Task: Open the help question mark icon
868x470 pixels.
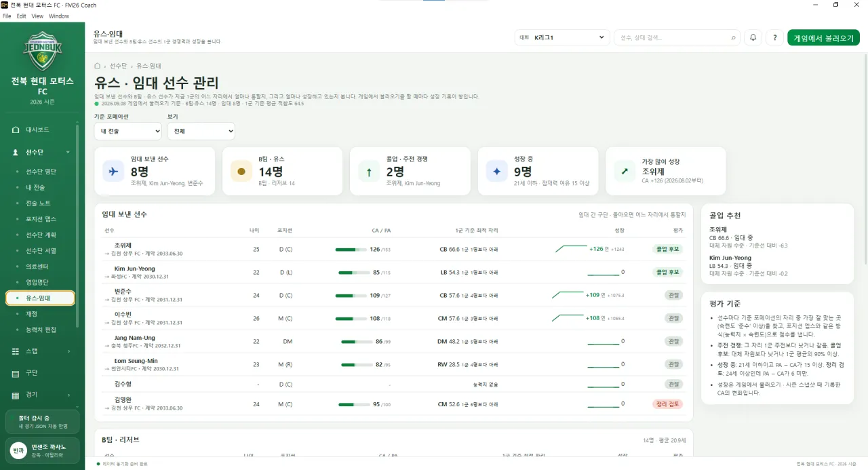Action: click(775, 38)
